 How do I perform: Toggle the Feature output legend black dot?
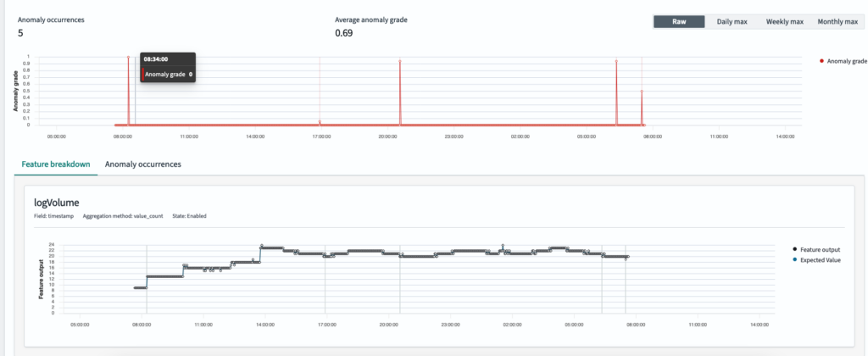click(x=795, y=250)
